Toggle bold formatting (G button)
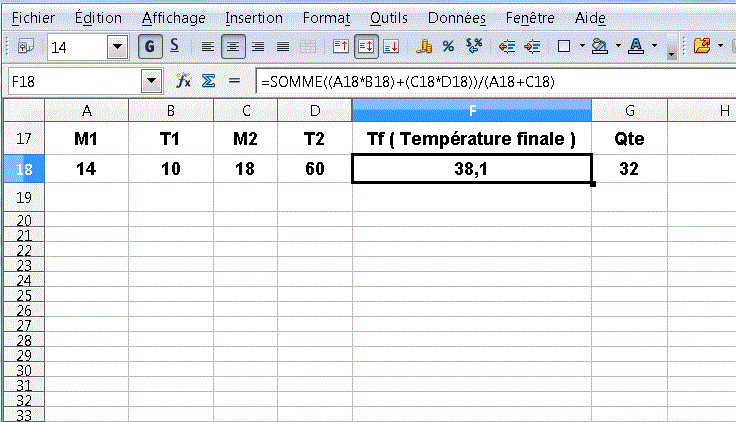Viewport: 736px width, 422px height. click(x=151, y=46)
